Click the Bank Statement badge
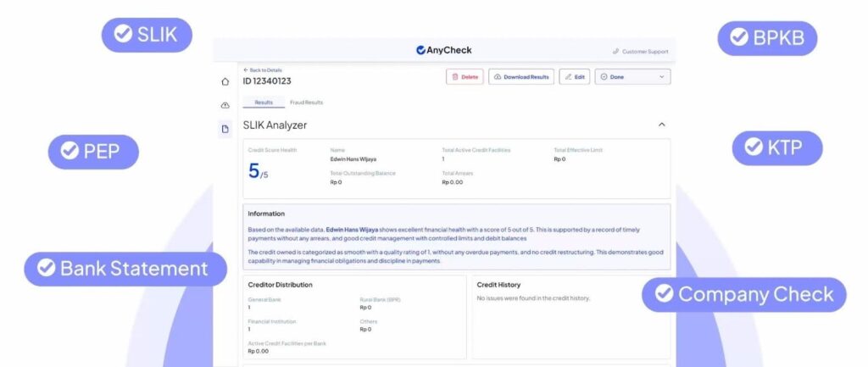Viewport: 868px width, 367px height. tap(125, 269)
